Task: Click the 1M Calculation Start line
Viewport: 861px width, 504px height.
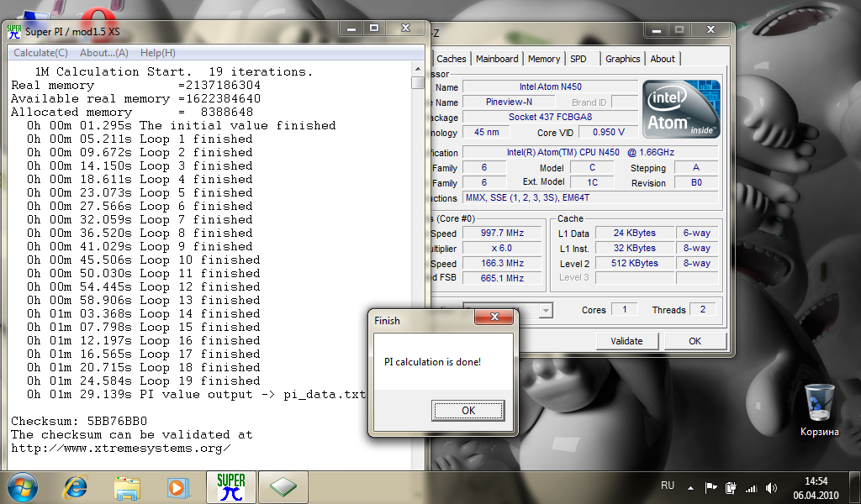Action: click(x=173, y=72)
